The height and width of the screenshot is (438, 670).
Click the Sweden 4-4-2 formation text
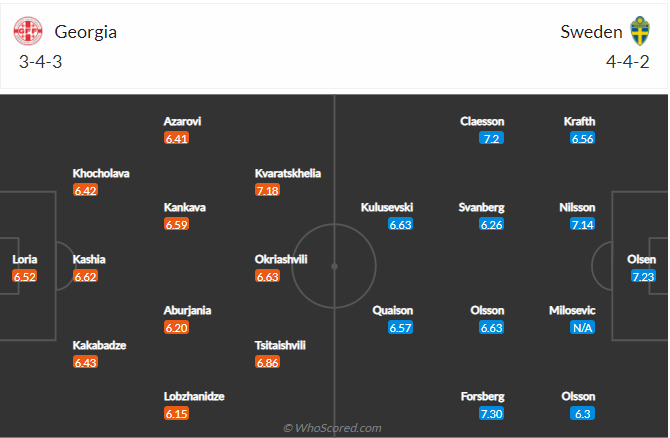tap(628, 62)
